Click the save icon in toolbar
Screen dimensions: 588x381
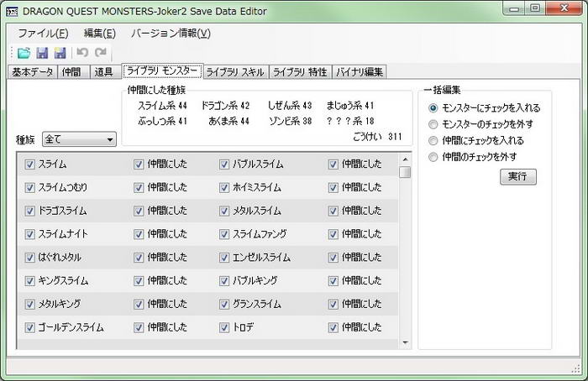(42, 53)
